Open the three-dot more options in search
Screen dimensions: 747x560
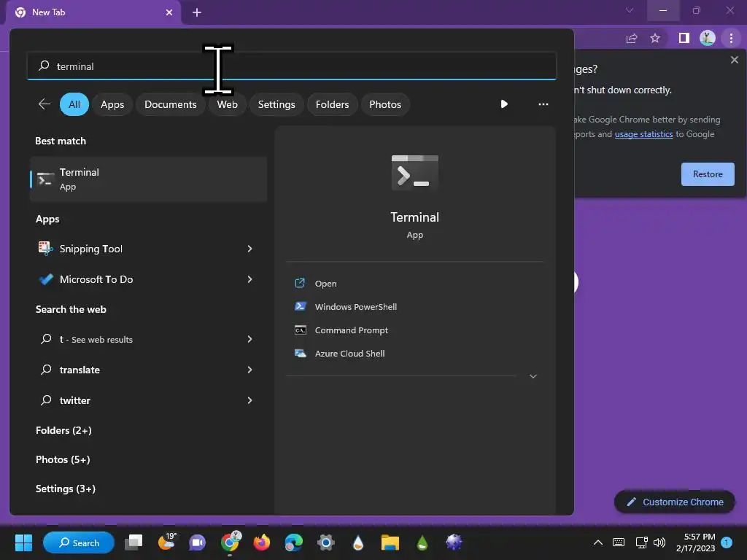point(543,104)
